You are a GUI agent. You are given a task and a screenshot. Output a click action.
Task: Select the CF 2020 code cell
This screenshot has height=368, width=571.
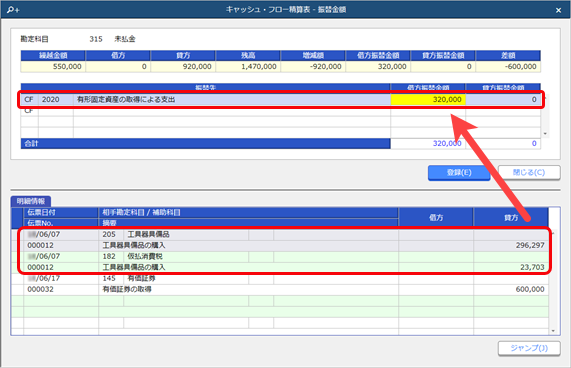point(55,99)
